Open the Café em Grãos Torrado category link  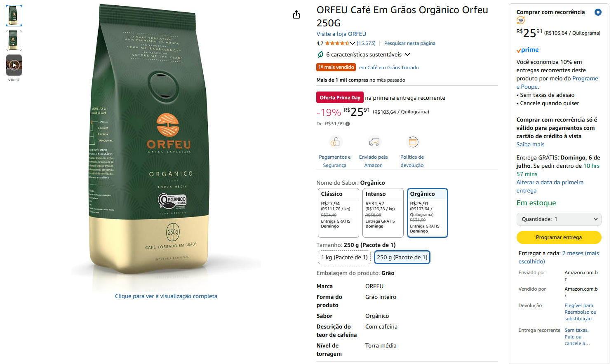click(389, 68)
